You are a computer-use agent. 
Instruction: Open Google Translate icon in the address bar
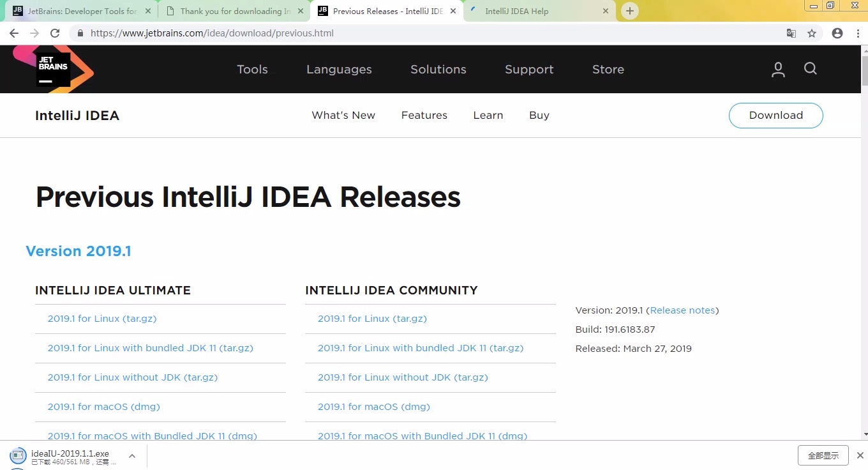coord(791,33)
